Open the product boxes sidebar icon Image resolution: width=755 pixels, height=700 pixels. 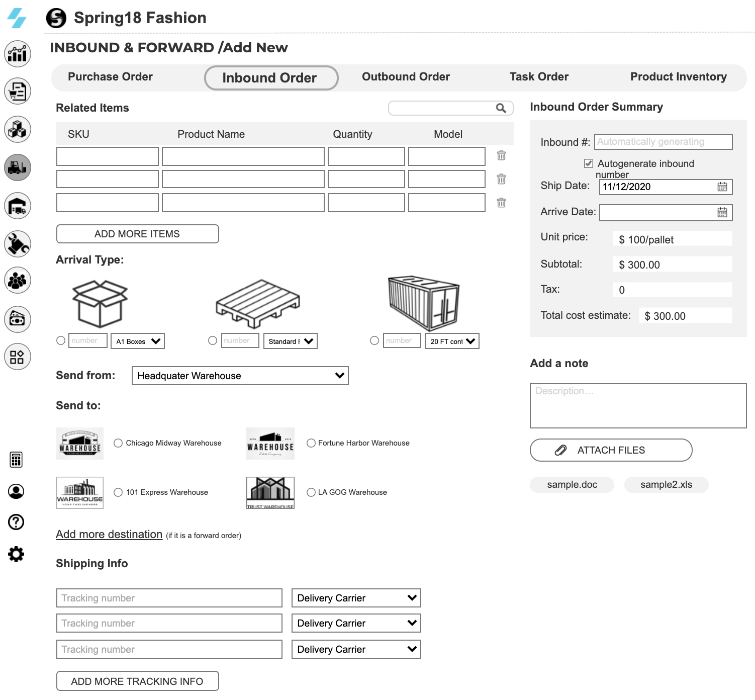point(18,129)
